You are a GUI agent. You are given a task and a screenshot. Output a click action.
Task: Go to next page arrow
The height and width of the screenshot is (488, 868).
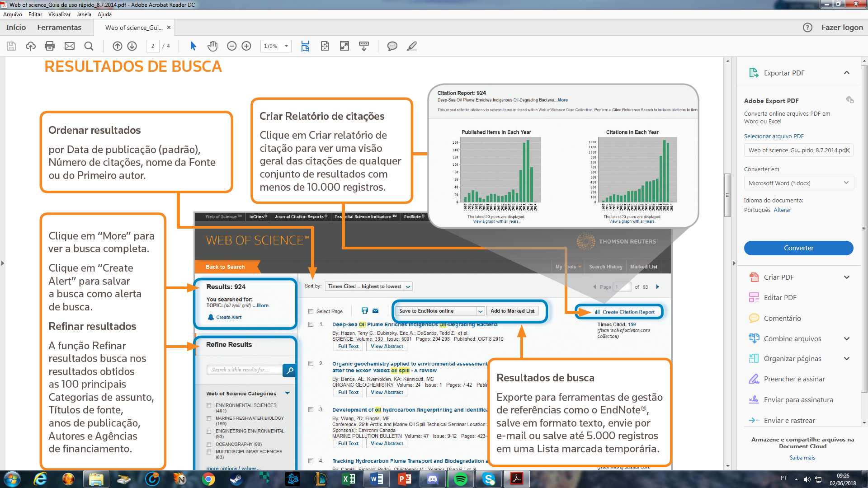click(x=132, y=46)
